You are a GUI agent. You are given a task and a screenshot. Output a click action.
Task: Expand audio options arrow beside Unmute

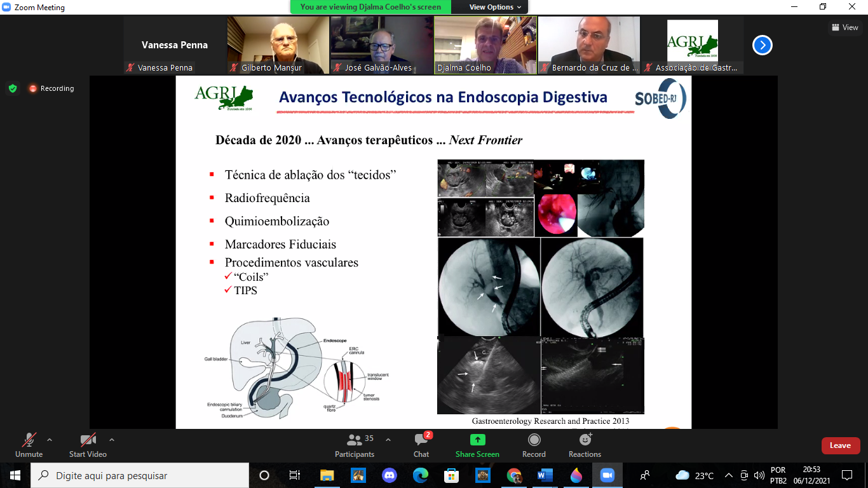[x=50, y=440]
